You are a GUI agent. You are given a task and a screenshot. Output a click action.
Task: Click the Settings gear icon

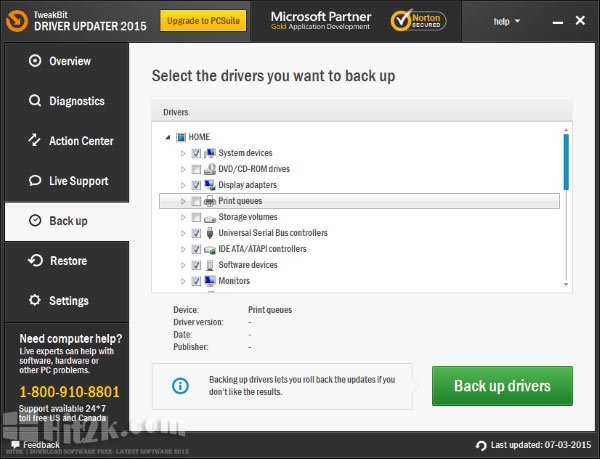point(35,300)
